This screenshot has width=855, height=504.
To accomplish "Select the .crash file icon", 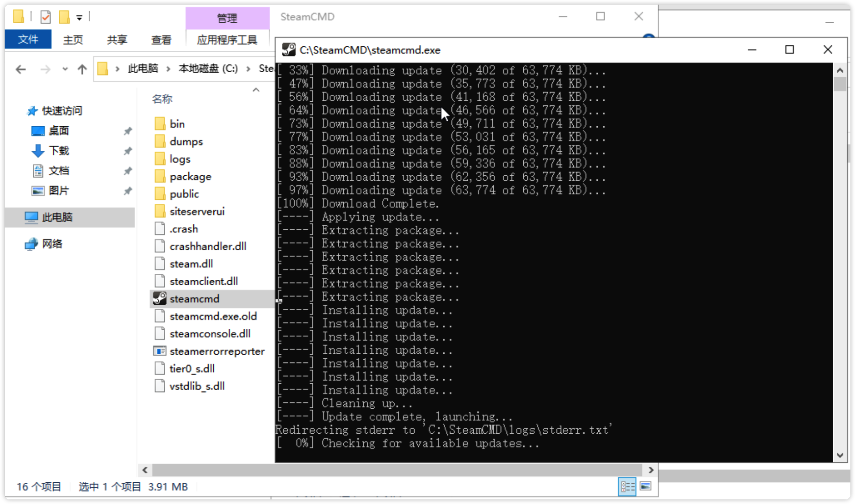I will tap(160, 229).
